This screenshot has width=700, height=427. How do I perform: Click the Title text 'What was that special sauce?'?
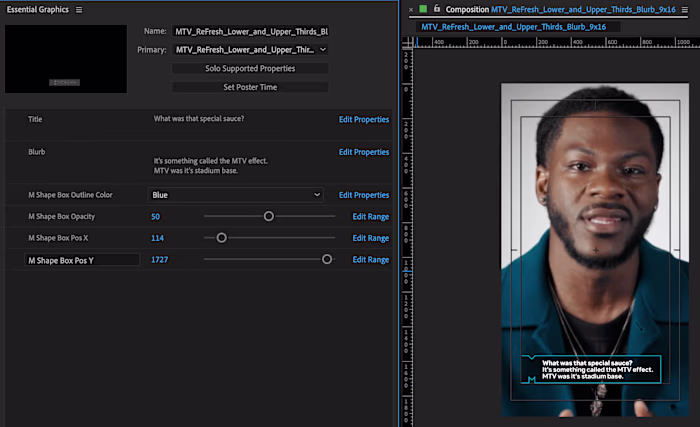(x=199, y=118)
